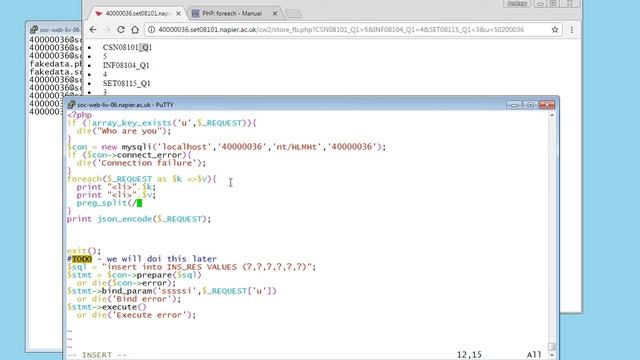Close the PHP: foreach - Manual tab
The image size is (640, 360).
(x=275, y=13)
